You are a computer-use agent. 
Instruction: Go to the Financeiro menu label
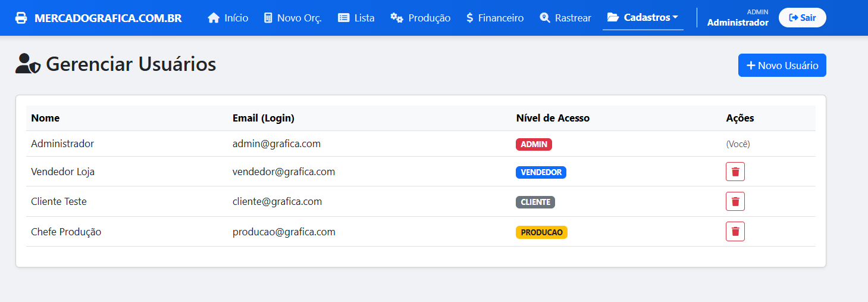tap(501, 18)
